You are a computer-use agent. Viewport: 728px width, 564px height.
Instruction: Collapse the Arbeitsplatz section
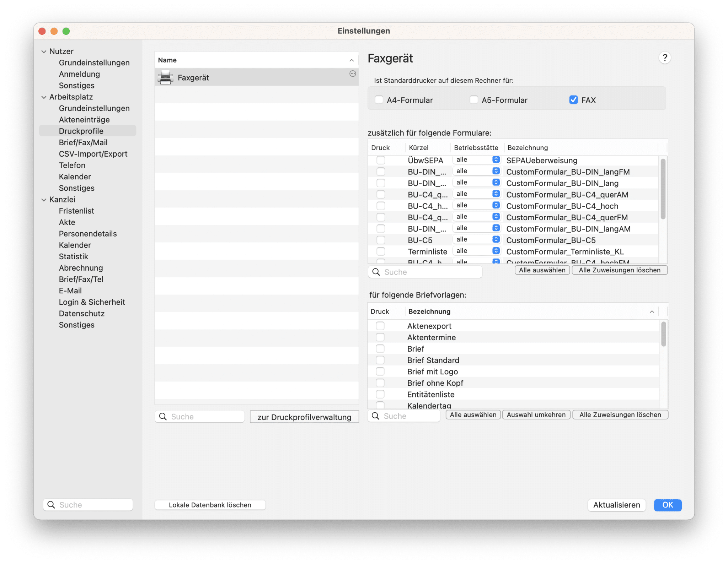tap(44, 97)
